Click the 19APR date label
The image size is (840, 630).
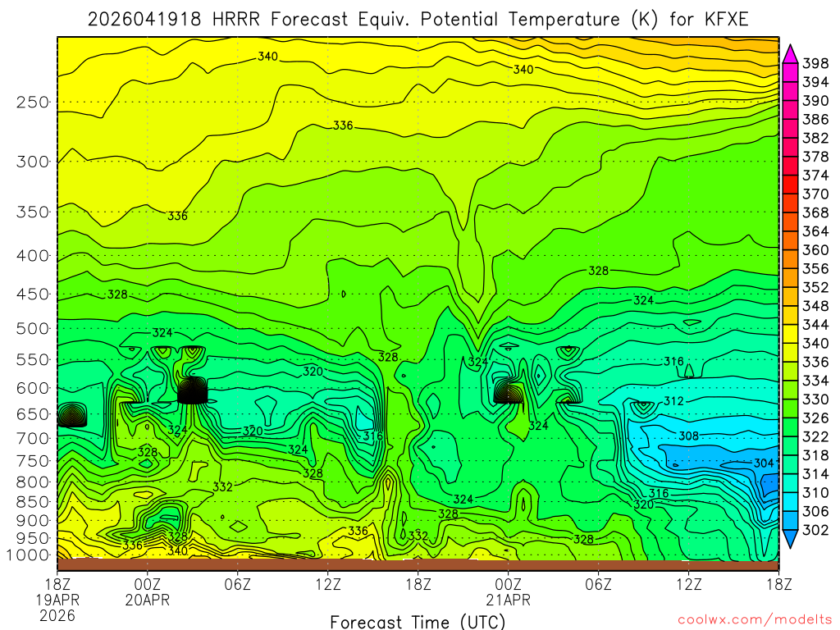[x=57, y=600]
